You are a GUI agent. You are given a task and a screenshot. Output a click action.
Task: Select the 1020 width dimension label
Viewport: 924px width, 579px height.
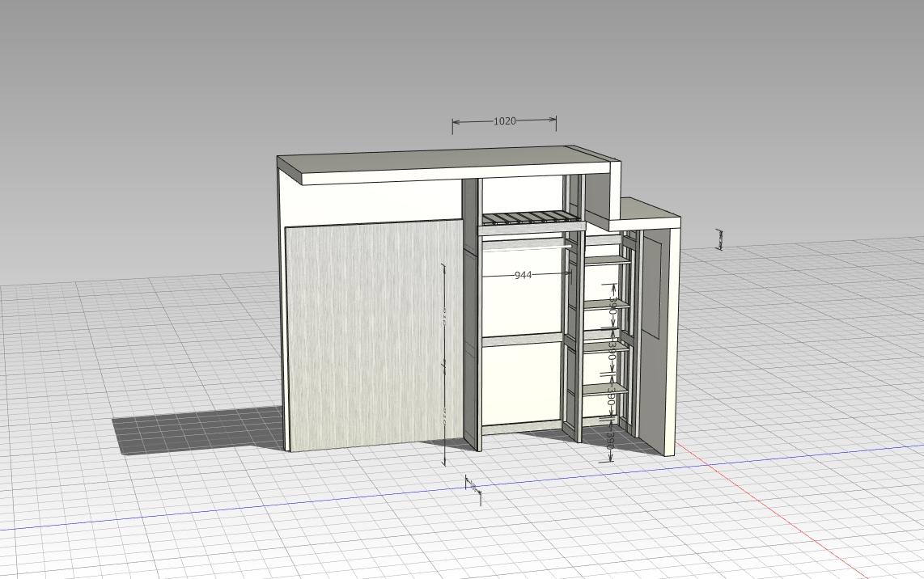(504, 120)
